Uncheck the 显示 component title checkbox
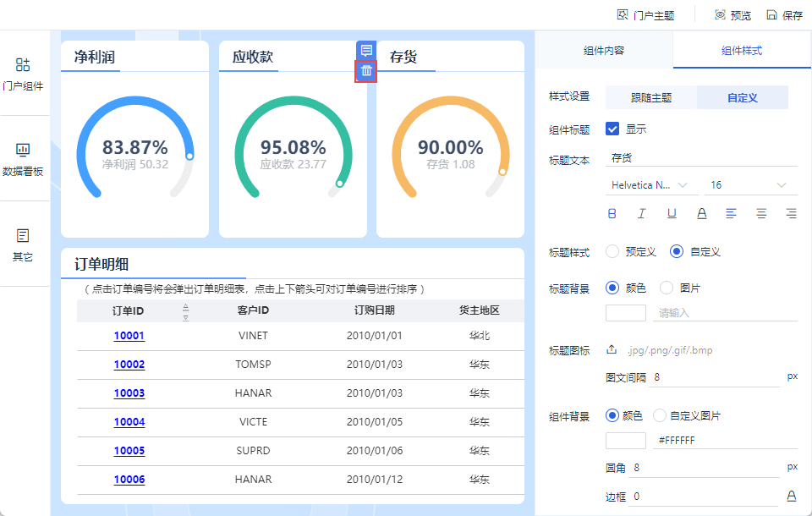Screen dimensions: 812x516 point(613,129)
